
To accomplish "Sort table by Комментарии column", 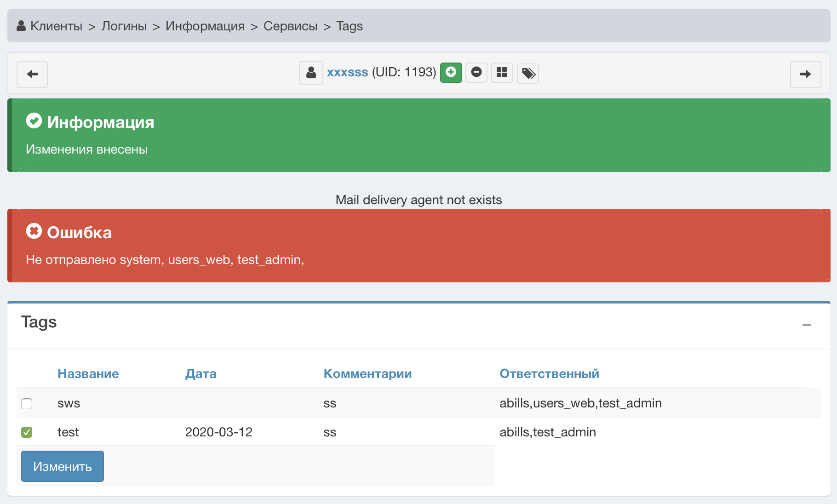I will pos(367,373).
